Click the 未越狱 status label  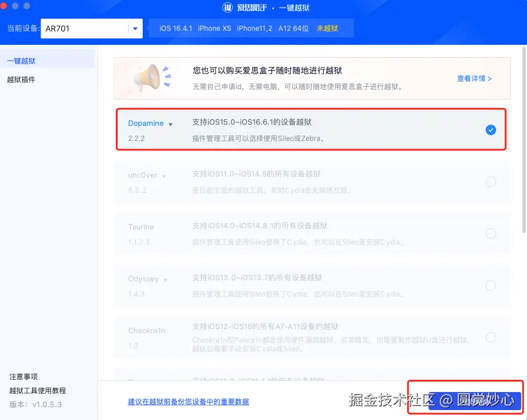point(327,28)
